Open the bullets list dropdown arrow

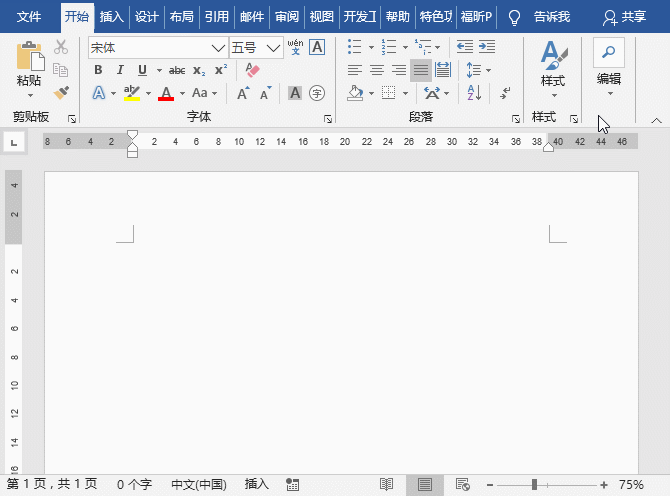pyautogui.click(x=371, y=47)
